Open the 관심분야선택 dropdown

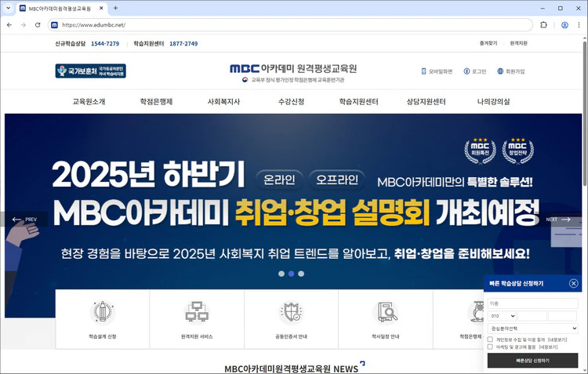(x=532, y=329)
